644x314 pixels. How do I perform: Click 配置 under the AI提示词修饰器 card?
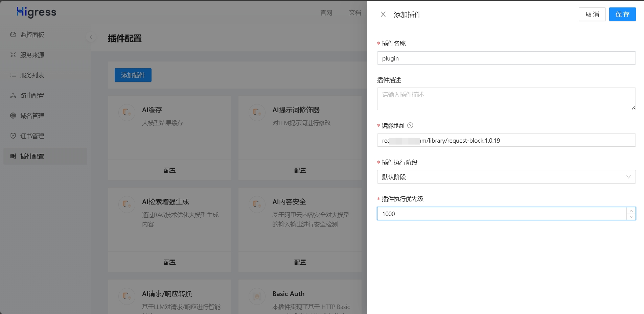coord(300,170)
